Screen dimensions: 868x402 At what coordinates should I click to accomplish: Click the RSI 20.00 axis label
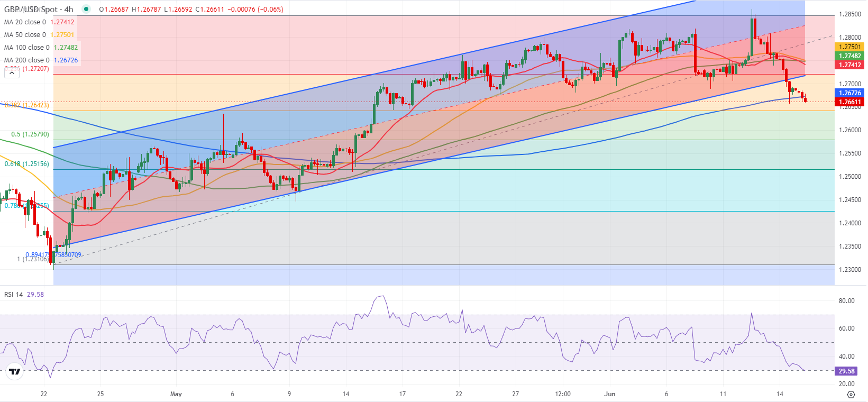(847, 385)
